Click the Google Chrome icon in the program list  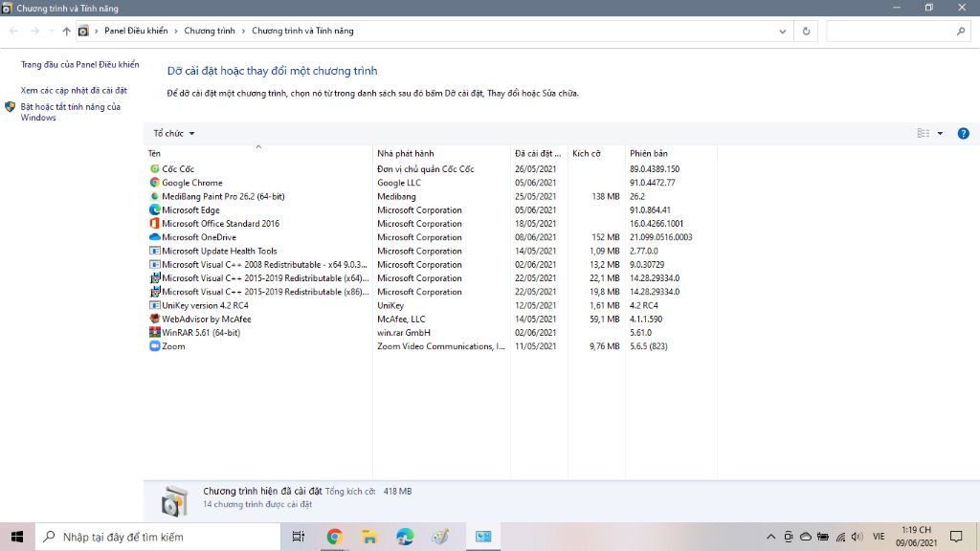click(x=154, y=183)
